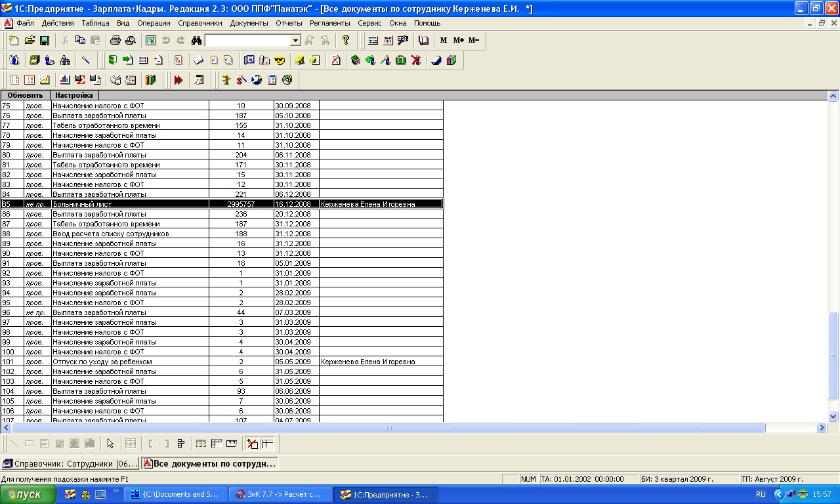This screenshot has height=504, width=840.
Task: Click the M+ memory toolbar button
Action: point(459,41)
